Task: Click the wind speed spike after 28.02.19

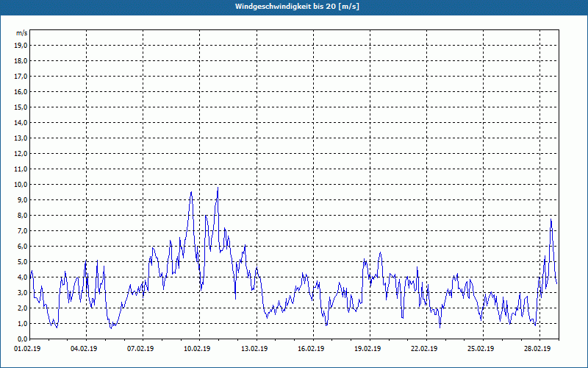Action: tap(551, 219)
